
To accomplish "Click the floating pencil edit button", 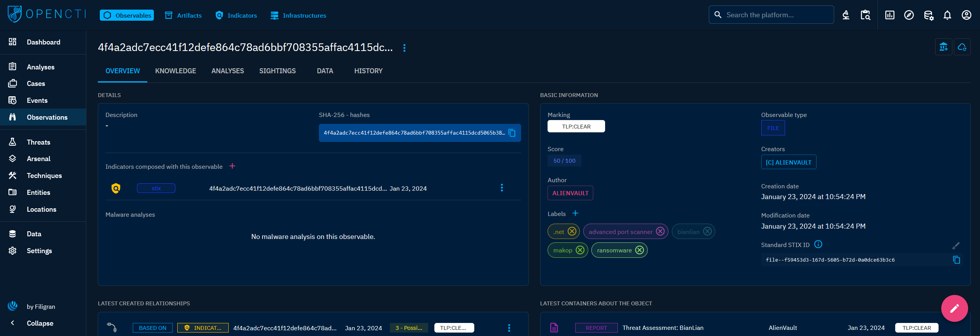I will click(x=954, y=308).
